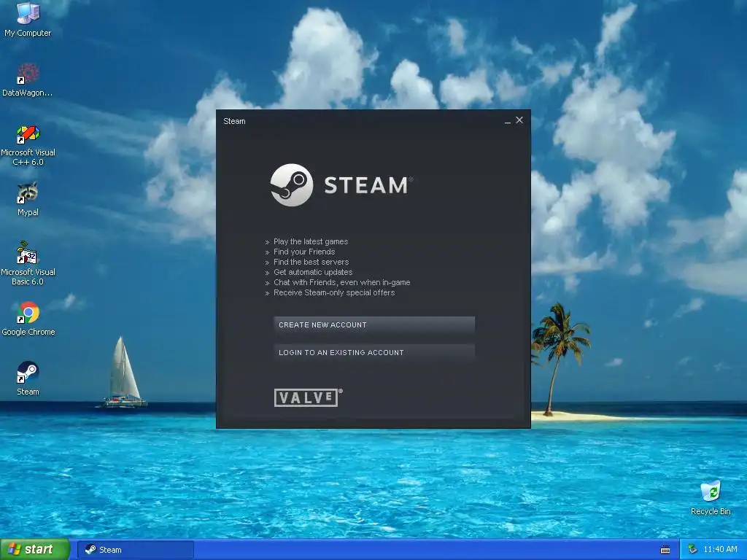Click Login to an Existing Account
This screenshot has height=560, width=747.
click(x=374, y=352)
